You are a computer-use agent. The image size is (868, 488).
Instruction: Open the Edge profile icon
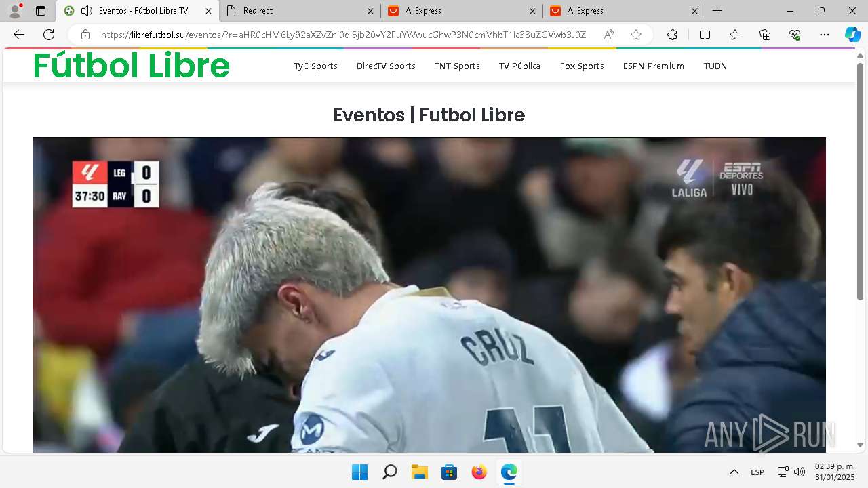15,11
